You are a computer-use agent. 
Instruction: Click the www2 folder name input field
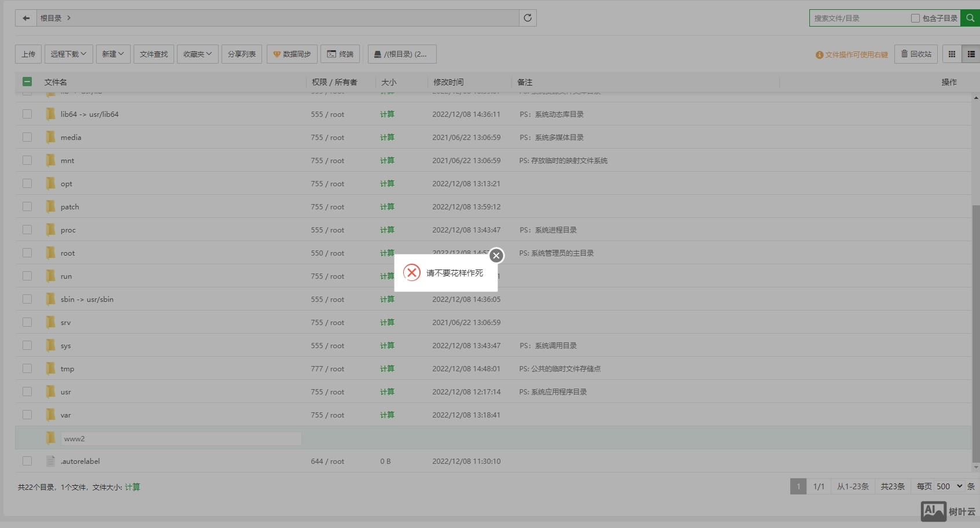180,438
